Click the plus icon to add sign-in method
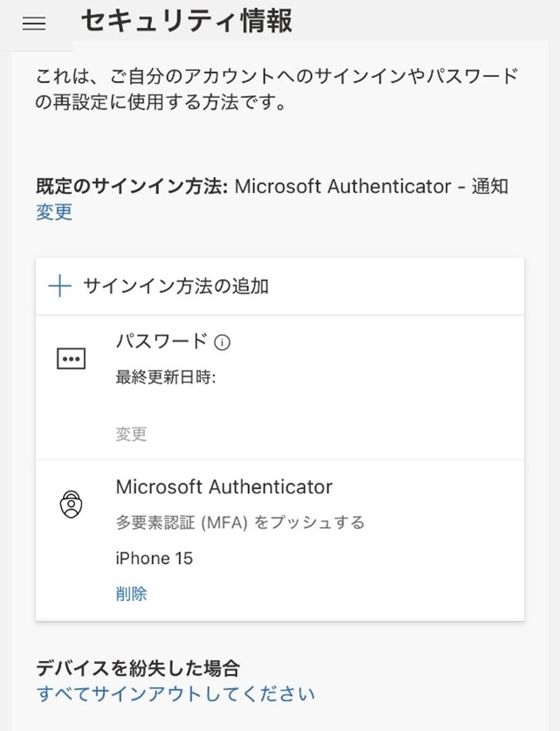The width and height of the screenshot is (560, 731). 59,286
